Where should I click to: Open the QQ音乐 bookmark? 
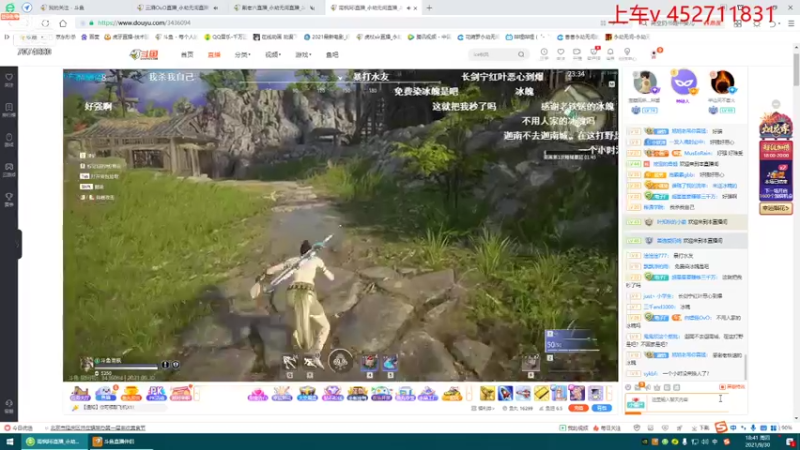click(x=226, y=37)
